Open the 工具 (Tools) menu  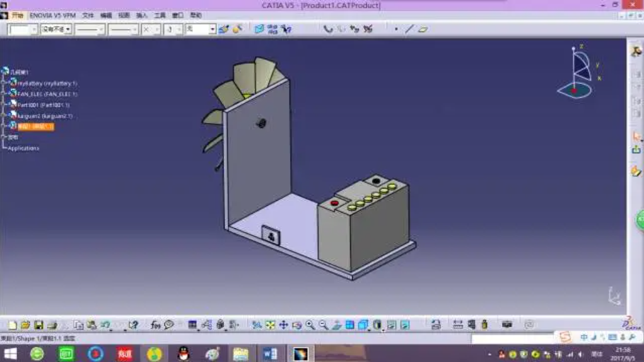coord(160,15)
